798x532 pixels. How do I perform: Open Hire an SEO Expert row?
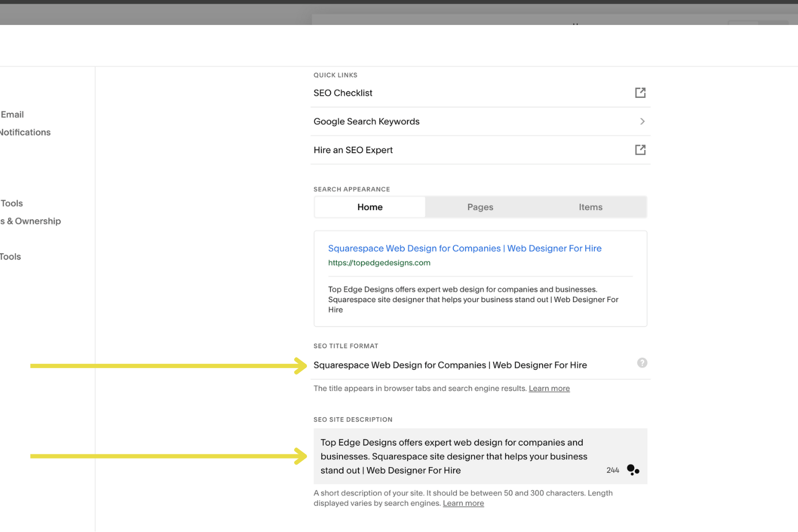[x=480, y=150]
